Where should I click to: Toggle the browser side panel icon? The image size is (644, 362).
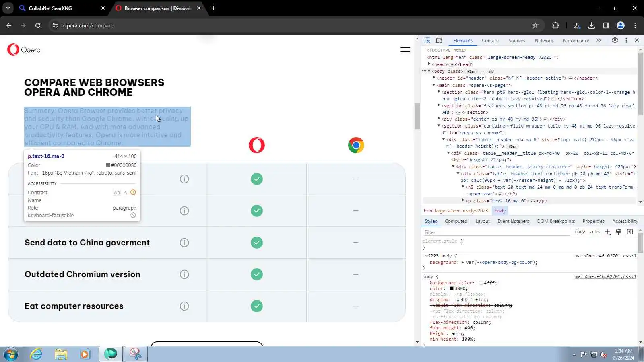click(606, 25)
